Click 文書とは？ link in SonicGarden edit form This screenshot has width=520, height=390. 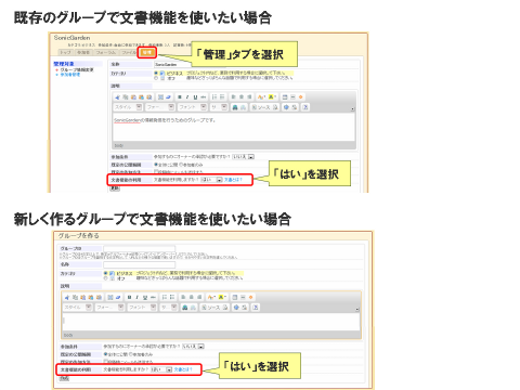tap(233, 180)
